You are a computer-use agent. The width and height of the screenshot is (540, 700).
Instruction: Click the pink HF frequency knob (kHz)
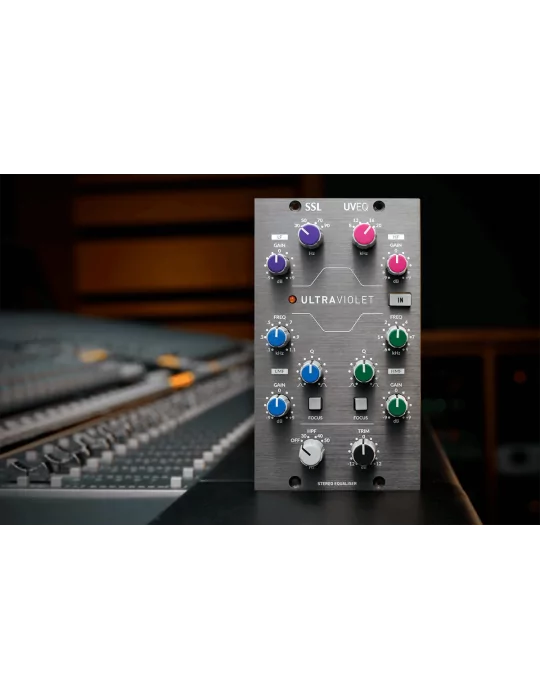tap(364, 235)
